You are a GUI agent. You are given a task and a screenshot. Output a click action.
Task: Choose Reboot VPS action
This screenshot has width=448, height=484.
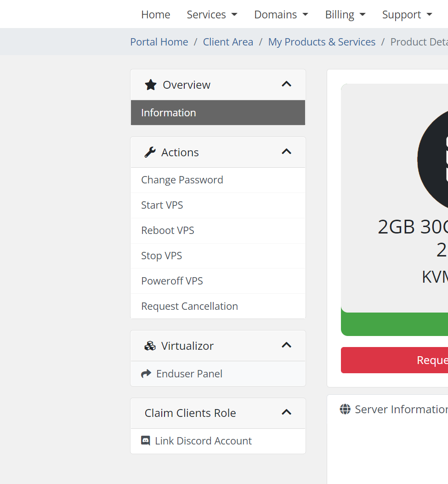coord(218,231)
